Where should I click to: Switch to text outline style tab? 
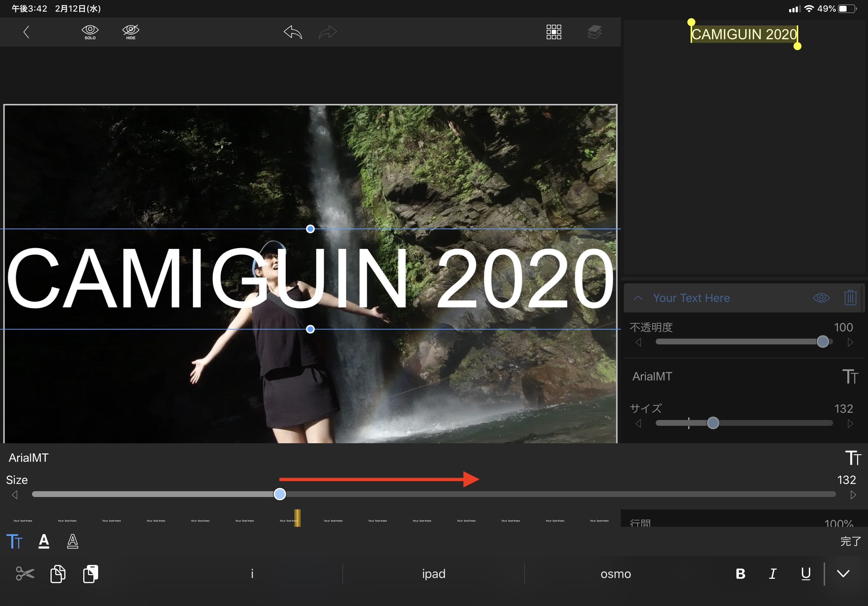click(x=73, y=541)
